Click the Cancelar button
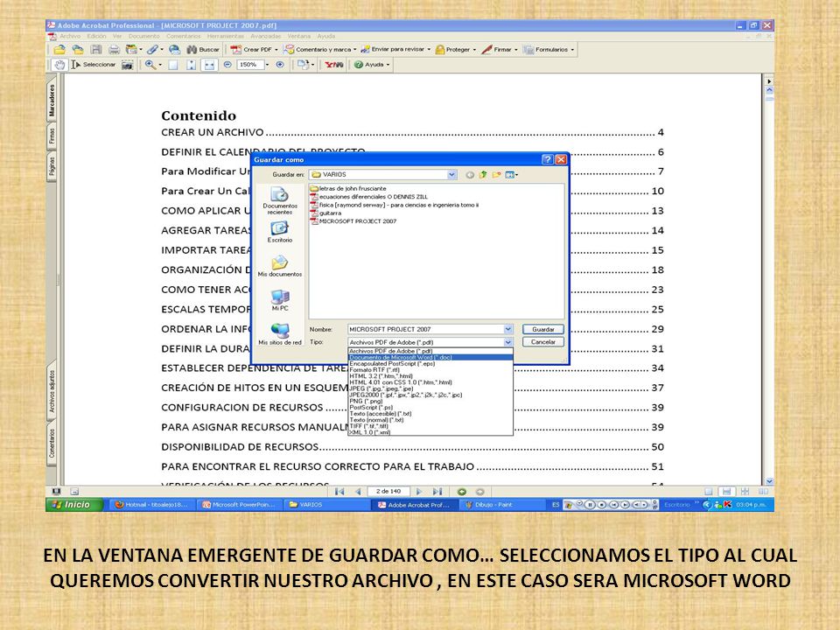This screenshot has height=630, width=840. click(x=543, y=342)
